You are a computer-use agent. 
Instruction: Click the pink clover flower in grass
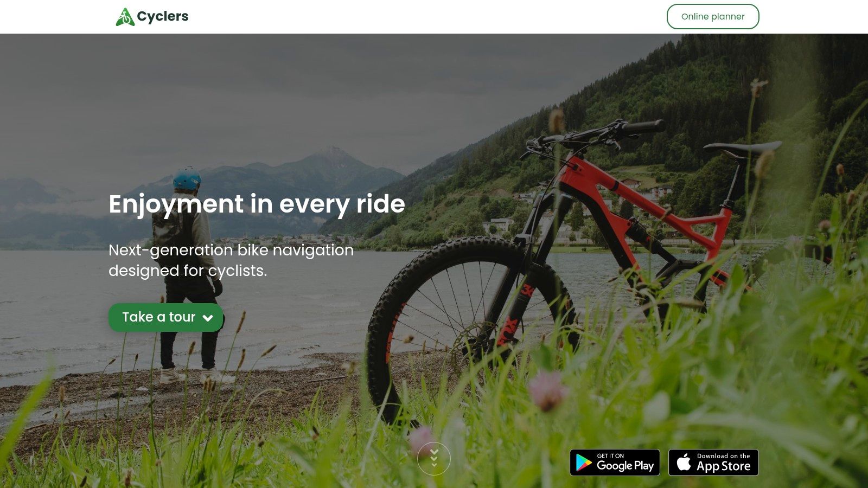pos(547,390)
